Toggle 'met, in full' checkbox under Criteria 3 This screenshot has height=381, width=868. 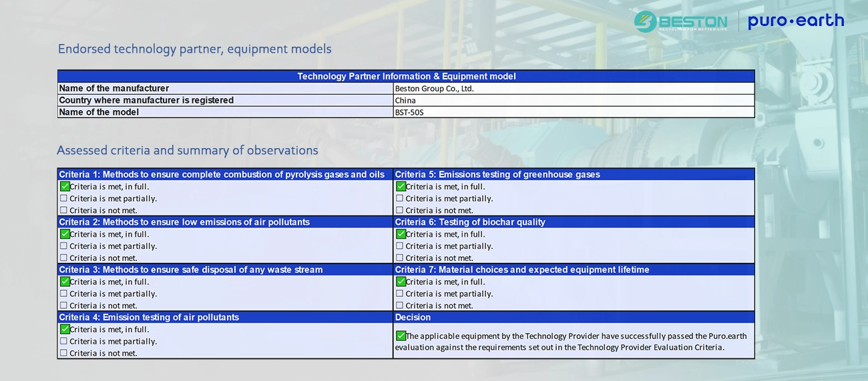[x=65, y=282]
